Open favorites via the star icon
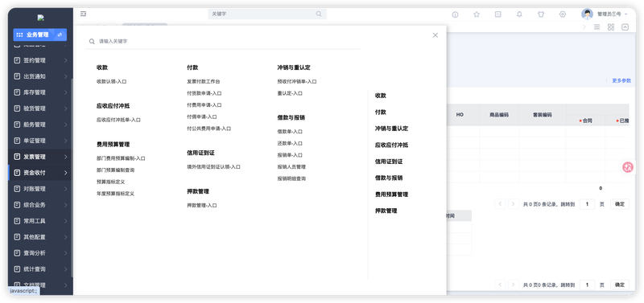The height and width of the screenshot is (303, 644). 477,14
